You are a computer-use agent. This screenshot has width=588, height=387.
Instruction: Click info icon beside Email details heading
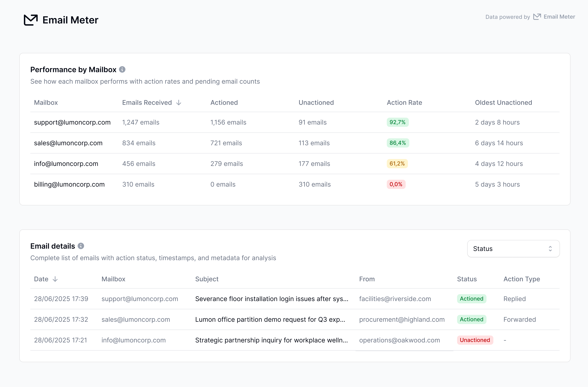coord(81,246)
